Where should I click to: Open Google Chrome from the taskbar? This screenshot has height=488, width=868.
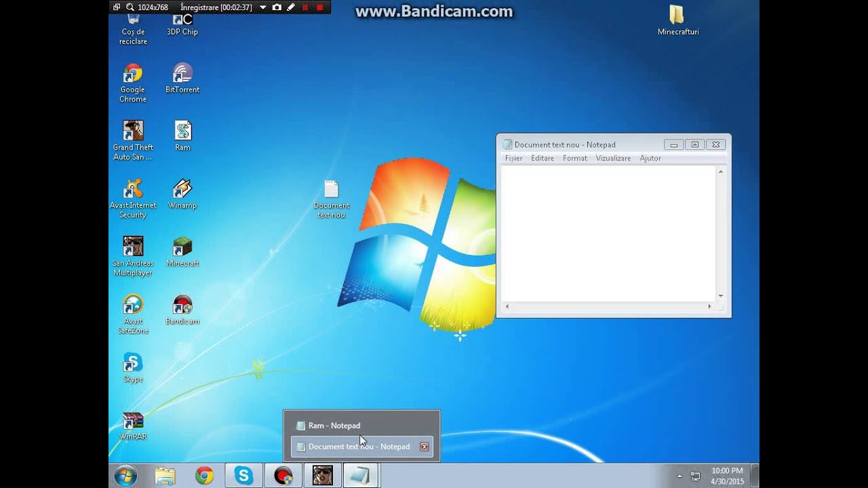[204, 476]
